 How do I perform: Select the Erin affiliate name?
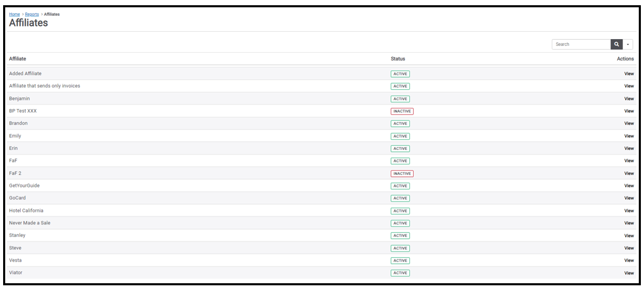(14, 149)
